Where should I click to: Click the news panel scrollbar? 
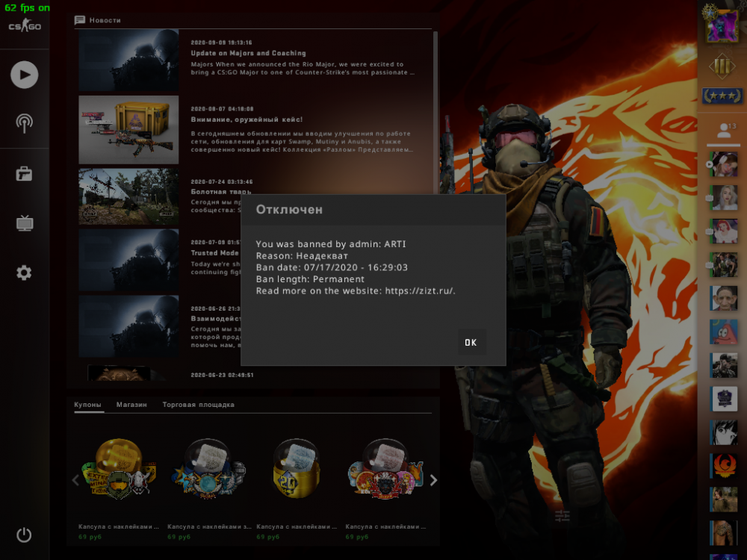[x=436, y=112]
